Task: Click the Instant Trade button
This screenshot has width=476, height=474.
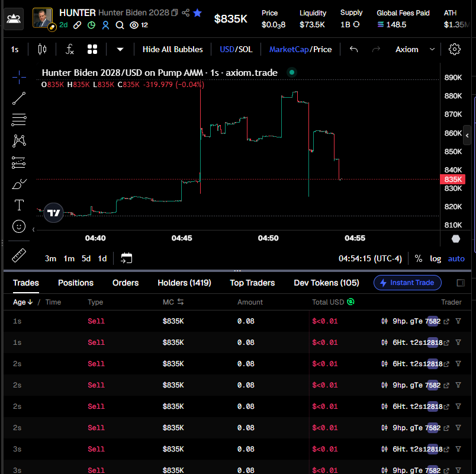Action: point(407,283)
